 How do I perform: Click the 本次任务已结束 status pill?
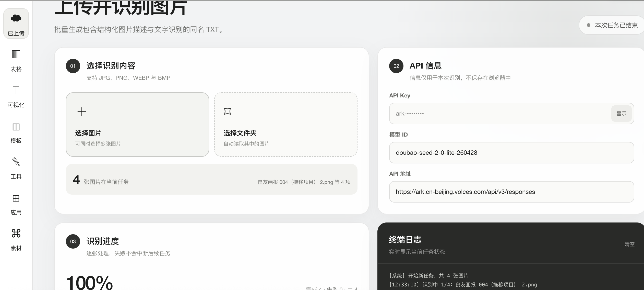click(x=612, y=25)
